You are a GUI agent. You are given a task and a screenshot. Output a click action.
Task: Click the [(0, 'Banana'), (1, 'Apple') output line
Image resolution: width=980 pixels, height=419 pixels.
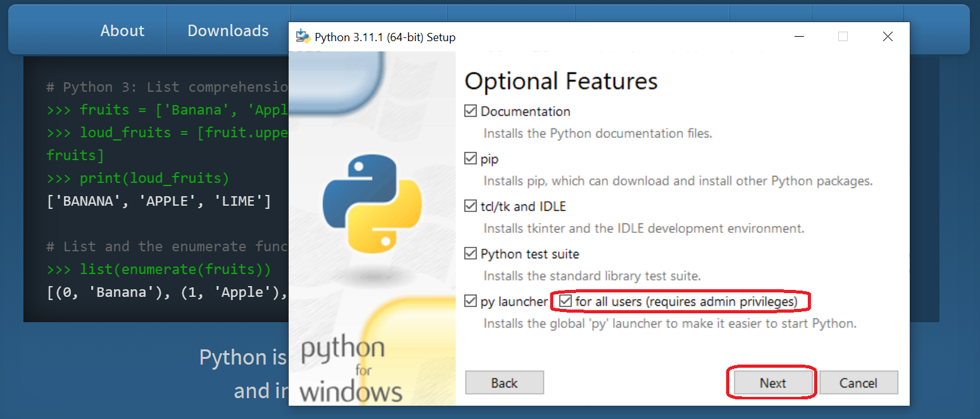[x=168, y=292]
